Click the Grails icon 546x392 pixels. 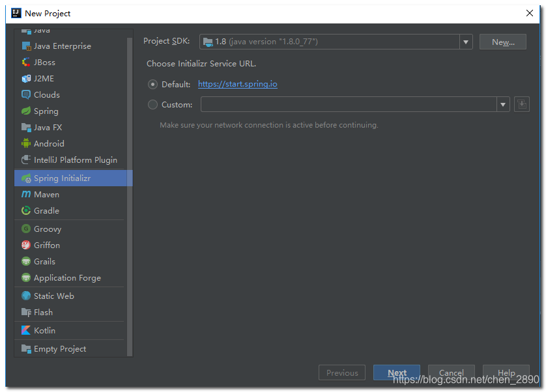(26, 262)
